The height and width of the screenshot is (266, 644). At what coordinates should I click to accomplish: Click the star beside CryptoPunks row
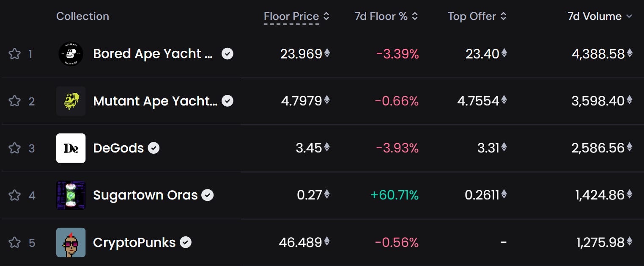[14, 242]
